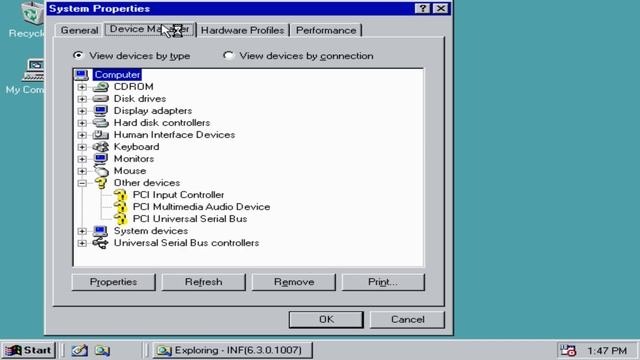
Task: Click the PCI Universal Serial Bus icon
Action: tap(120, 219)
